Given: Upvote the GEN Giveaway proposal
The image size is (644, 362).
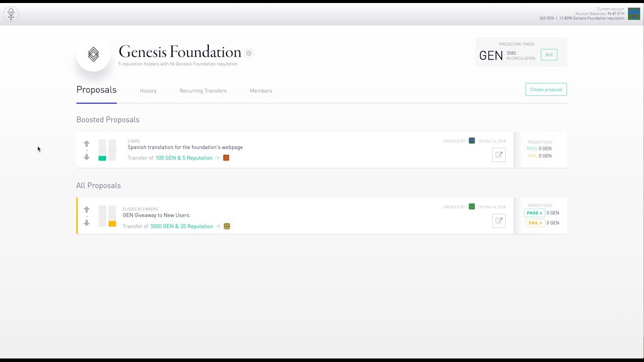Looking at the screenshot, I should pyautogui.click(x=87, y=210).
